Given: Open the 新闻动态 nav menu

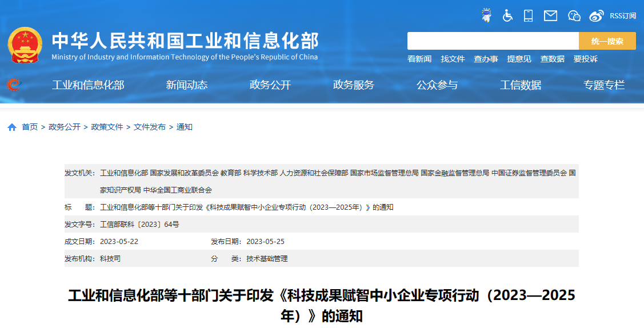Looking at the screenshot, I should pyautogui.click(x=187, y=85).
